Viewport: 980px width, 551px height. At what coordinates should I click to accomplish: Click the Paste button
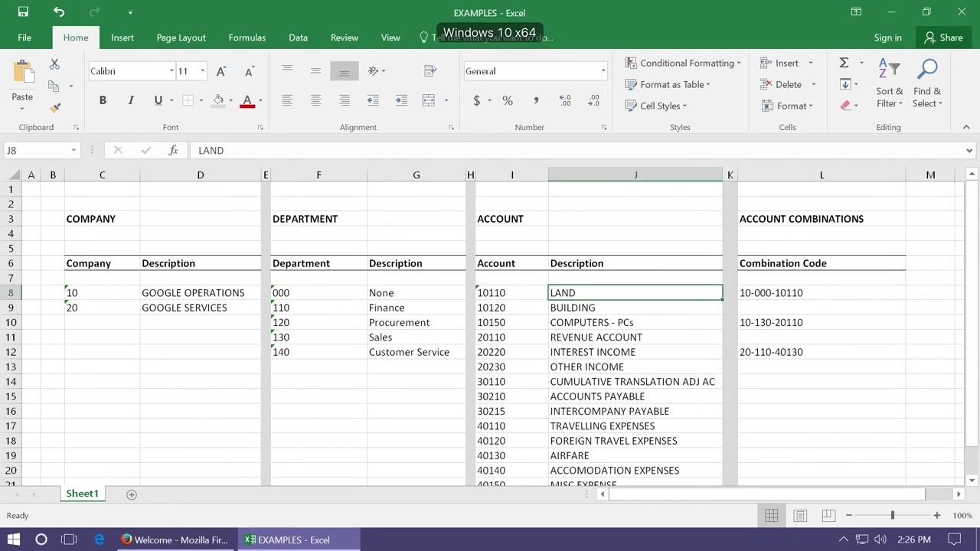[22, 83]
